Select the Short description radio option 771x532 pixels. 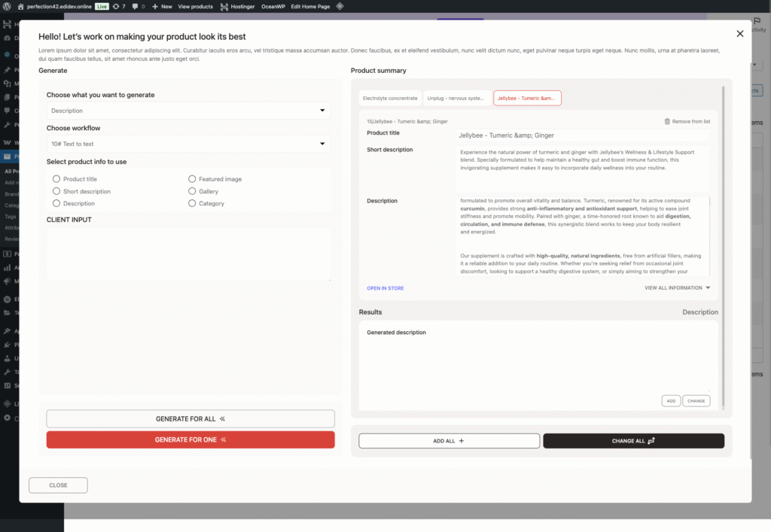pos(56,191)
